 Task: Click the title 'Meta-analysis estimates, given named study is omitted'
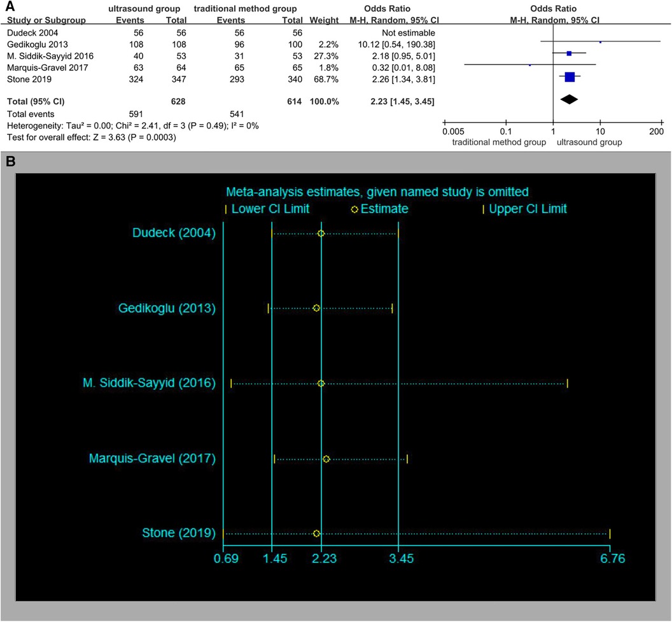click(377, 192)
